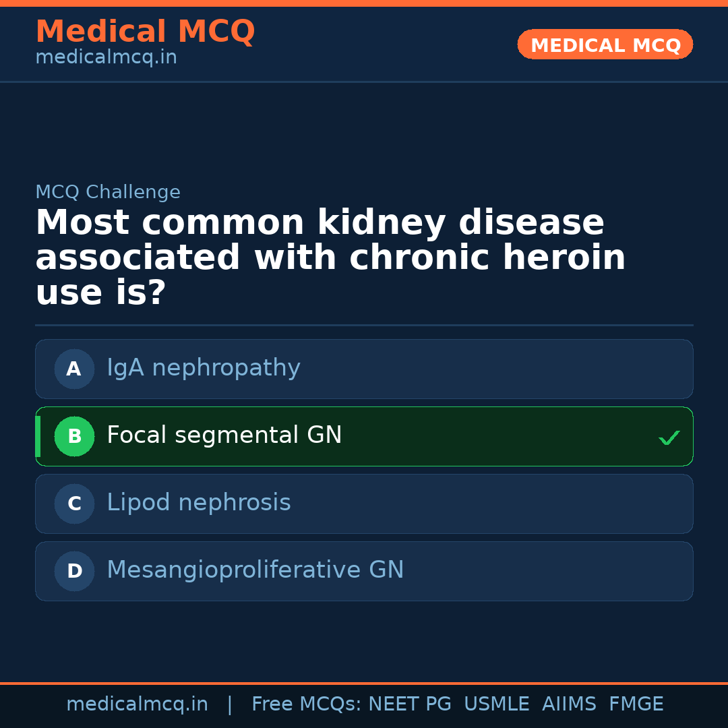The height and width of the screenshot is (728, 728).
Task: Click NEET PG in the footer
Action: (x=410, y=704)
